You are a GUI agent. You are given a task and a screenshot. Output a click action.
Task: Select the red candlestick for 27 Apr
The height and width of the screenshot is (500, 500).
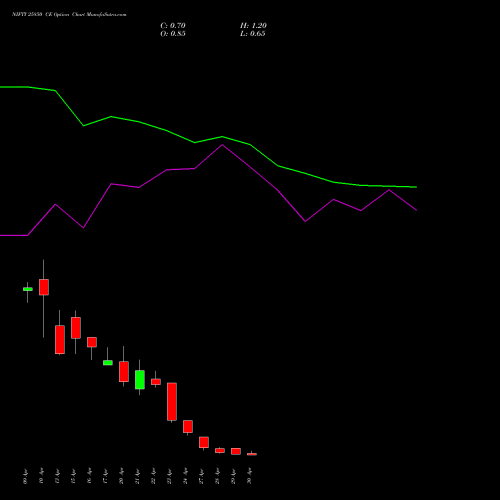204,442
